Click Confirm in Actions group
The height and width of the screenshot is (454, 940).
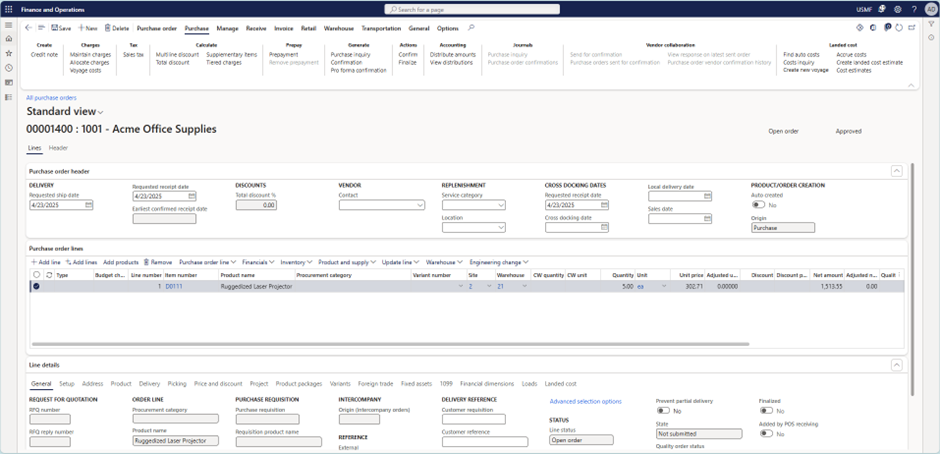408,55
